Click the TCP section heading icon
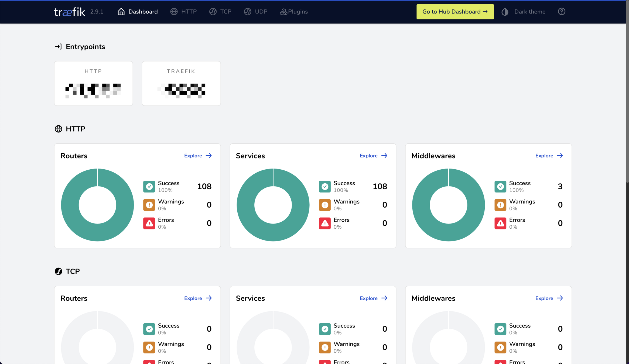 pyautogui.click(x=58, y=271)
